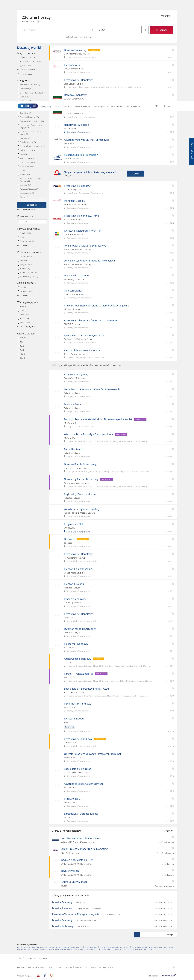Viewport: 194px width, 980px height.
Task: Open the Porady menu item
Action: click(57, 107)
